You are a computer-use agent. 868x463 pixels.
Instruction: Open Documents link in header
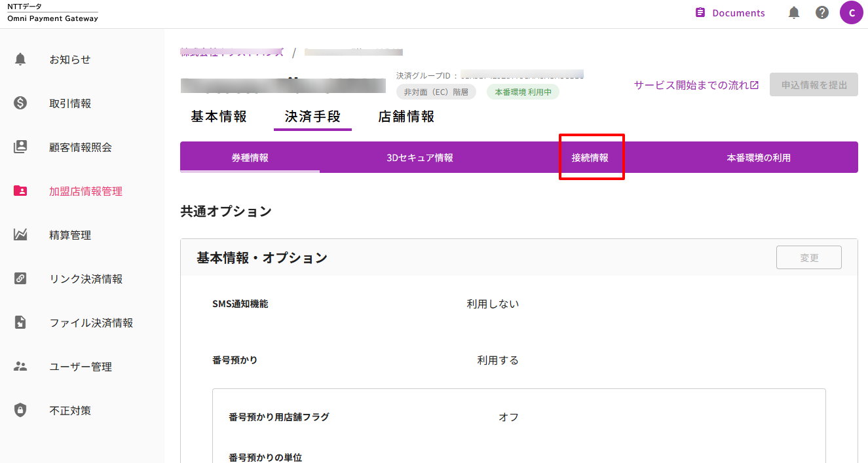[x=738, y=13]
